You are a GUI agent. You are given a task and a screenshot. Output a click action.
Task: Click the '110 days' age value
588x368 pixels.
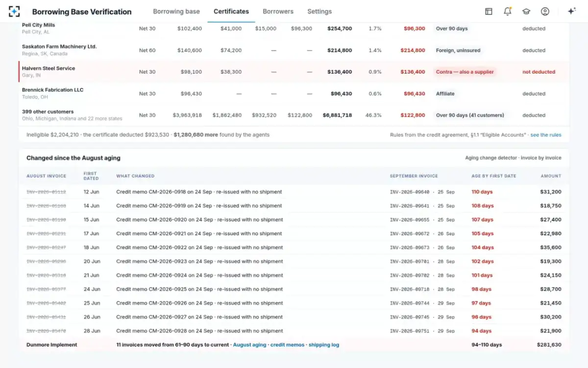[x=482, y=192]
